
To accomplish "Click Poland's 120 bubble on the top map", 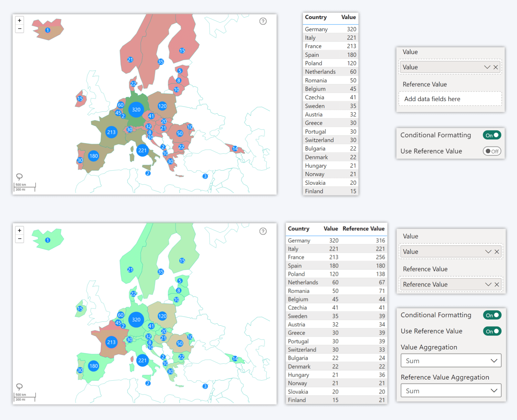I will point(162,106).
